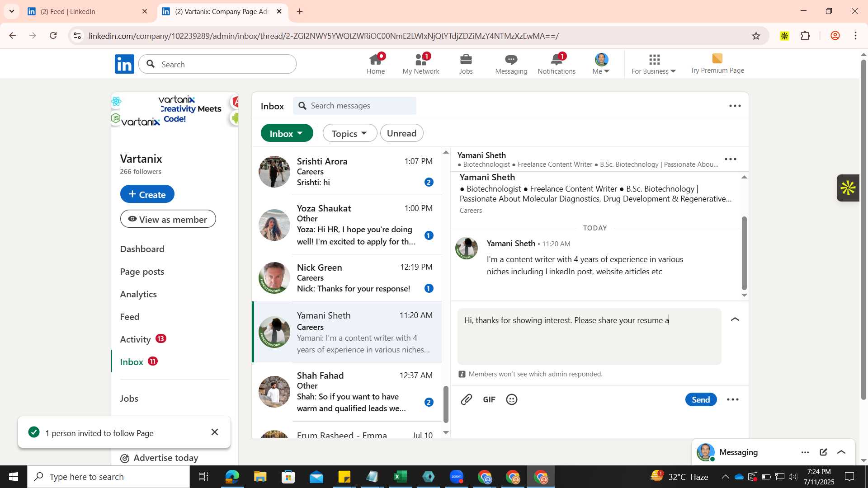Viewport: 868px width, 488px height.
Task: Click View as member button
Action: (168, 219)
